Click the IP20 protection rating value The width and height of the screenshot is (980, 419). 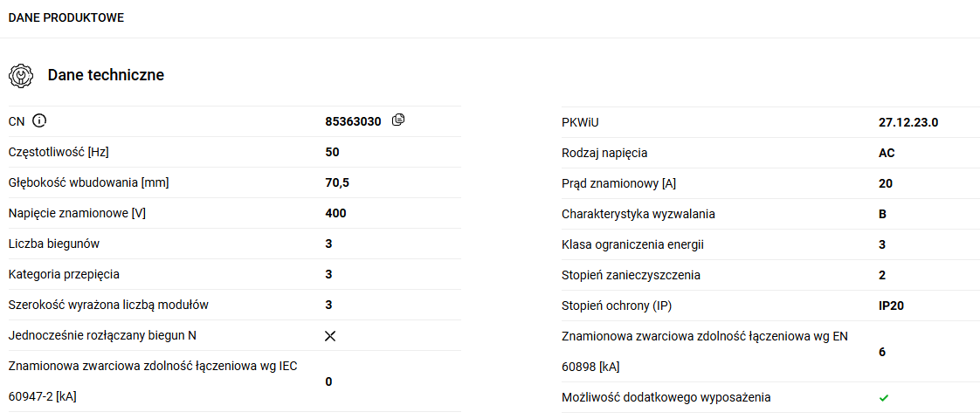click(891, 306)
